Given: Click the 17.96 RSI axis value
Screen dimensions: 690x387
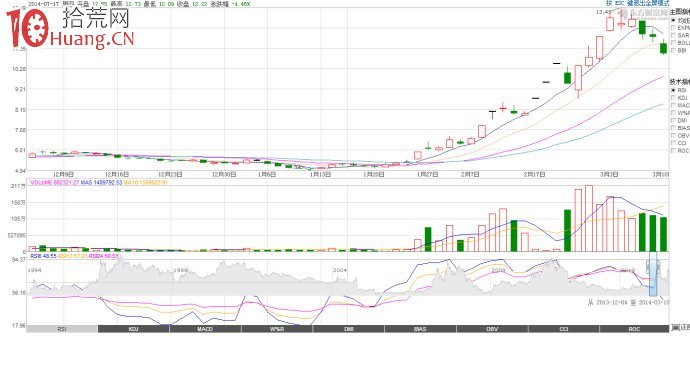Looking at the screenshot, I should point(19,326).
